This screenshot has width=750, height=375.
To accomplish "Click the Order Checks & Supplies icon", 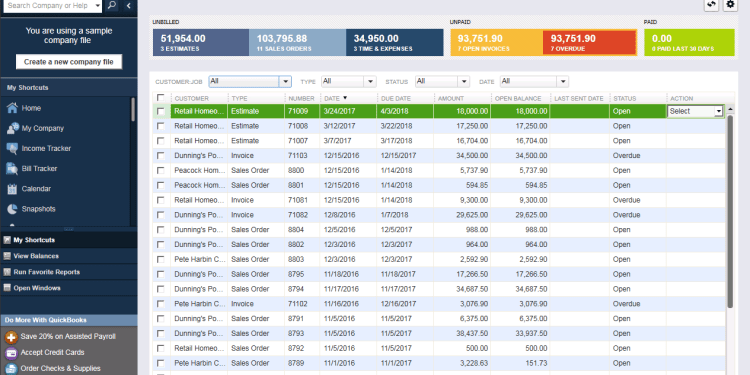I will click(x=11, y=369).
